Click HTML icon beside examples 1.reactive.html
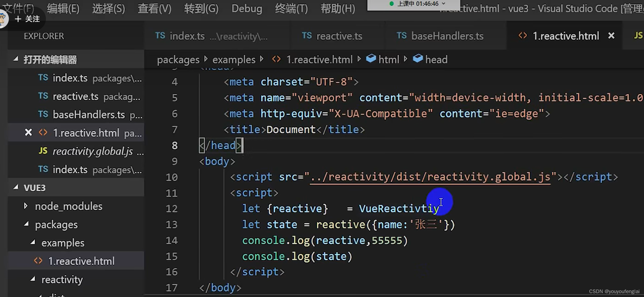Viewport: 644px width, 297px height. coord(38,261)
